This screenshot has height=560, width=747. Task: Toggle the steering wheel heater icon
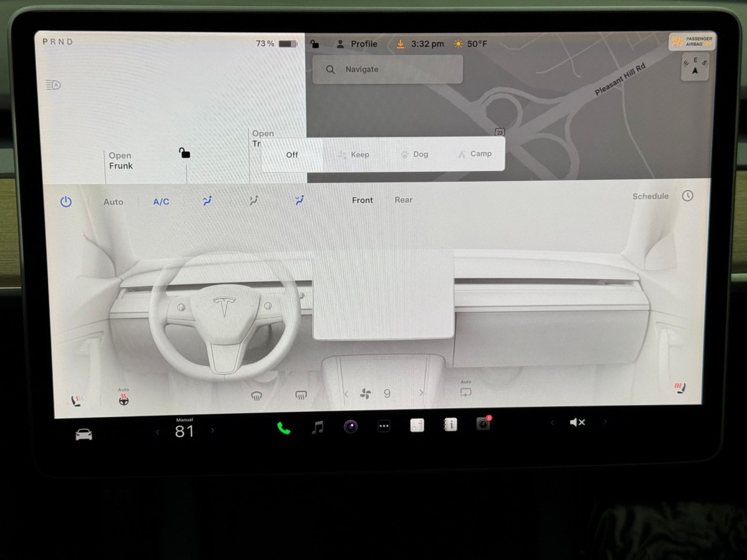[124, 399]
